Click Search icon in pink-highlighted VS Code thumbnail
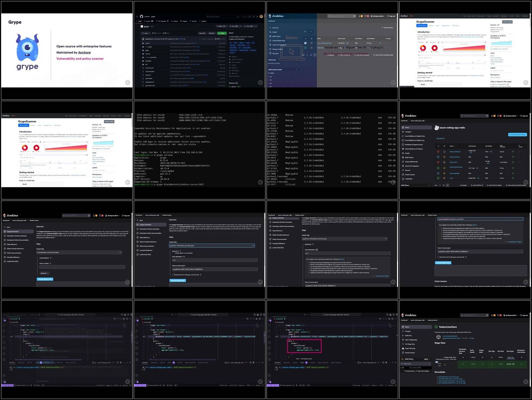Viewport: 532px width, 400px height. tap(270, 325)
